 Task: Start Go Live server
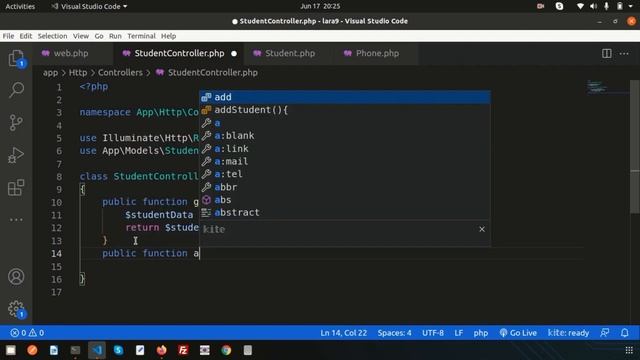tap(518, 333)
